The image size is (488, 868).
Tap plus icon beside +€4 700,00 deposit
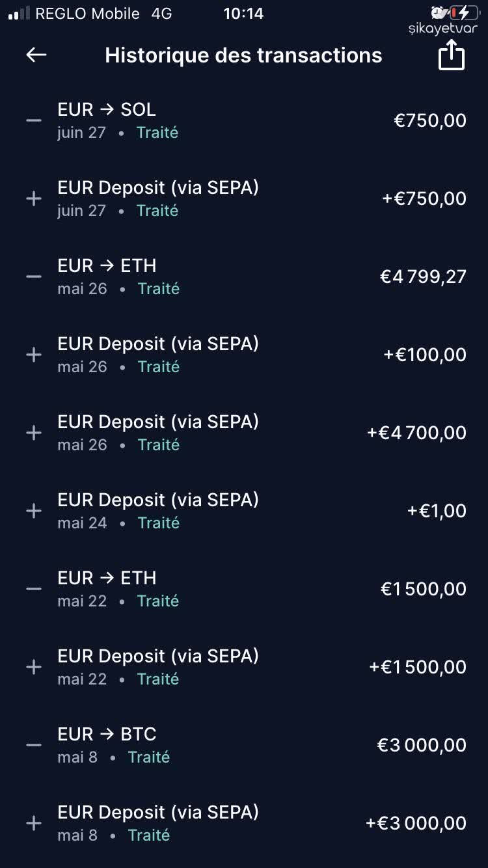(x=34, y=433)
